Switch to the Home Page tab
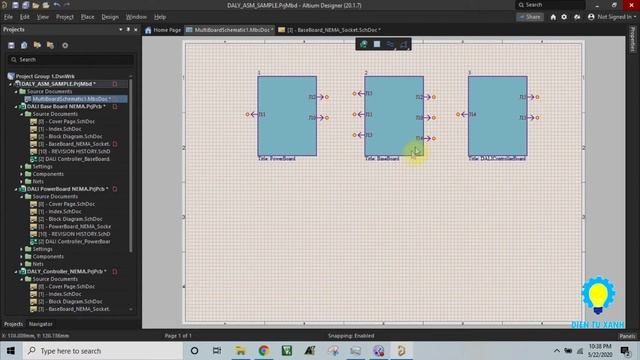Screen dimensions: 640x360 (x=163, y=30)
